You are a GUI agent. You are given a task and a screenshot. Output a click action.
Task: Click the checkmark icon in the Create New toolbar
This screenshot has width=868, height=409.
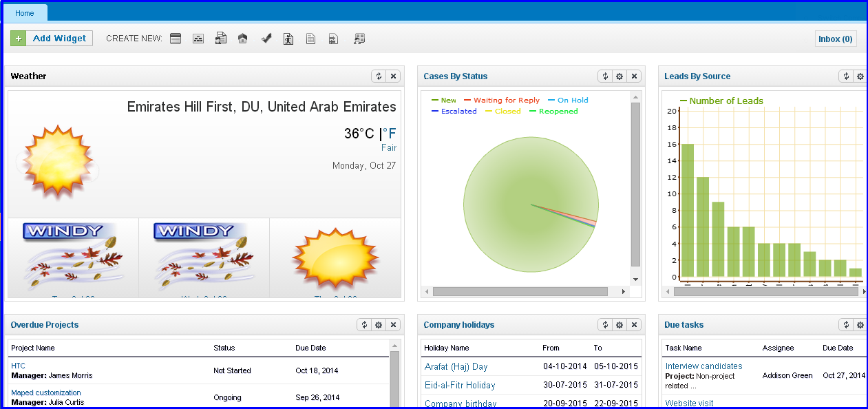(x=266, y=39)
